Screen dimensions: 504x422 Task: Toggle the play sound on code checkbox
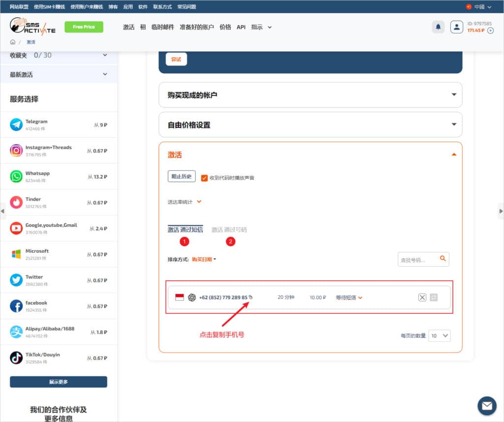[204, 178]
